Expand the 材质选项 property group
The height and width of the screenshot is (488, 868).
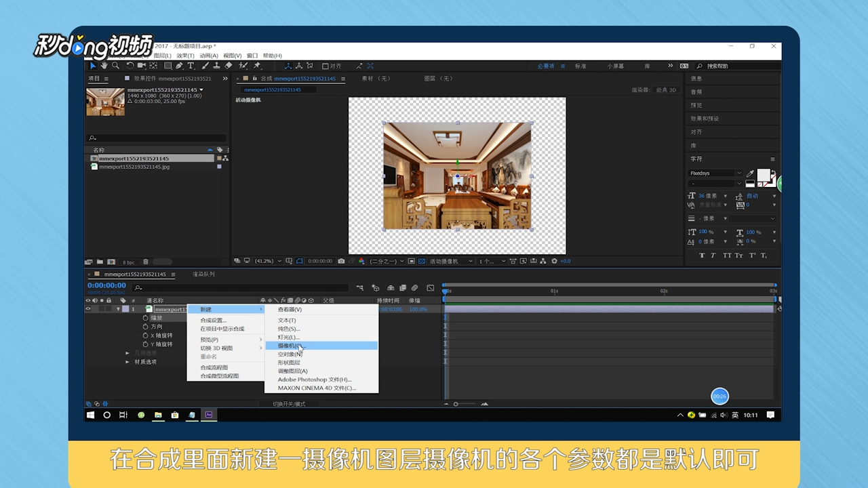[x=127, y=362]
